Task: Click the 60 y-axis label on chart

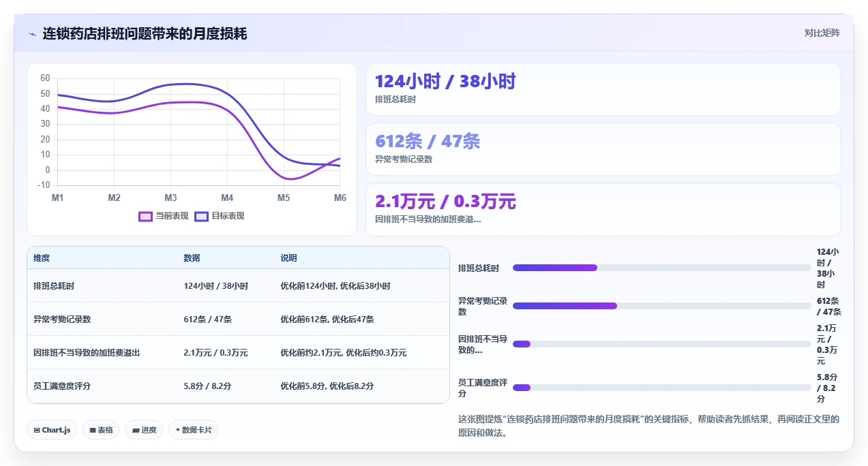Action: (x=45, y=78)
